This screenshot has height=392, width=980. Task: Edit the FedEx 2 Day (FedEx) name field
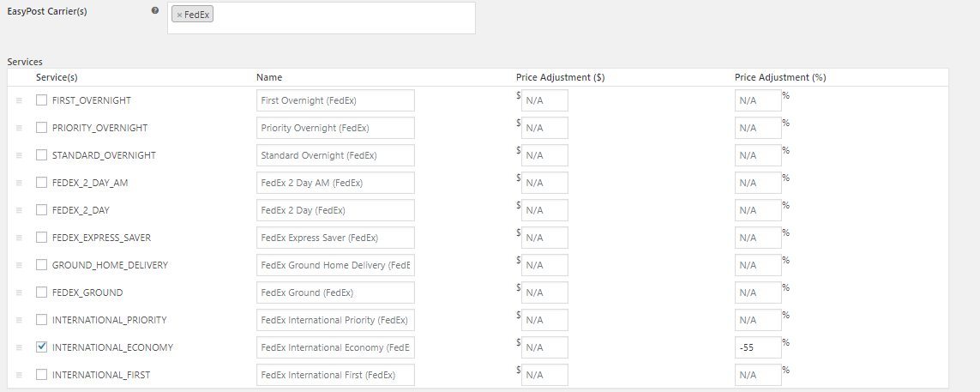coord(335,210)
